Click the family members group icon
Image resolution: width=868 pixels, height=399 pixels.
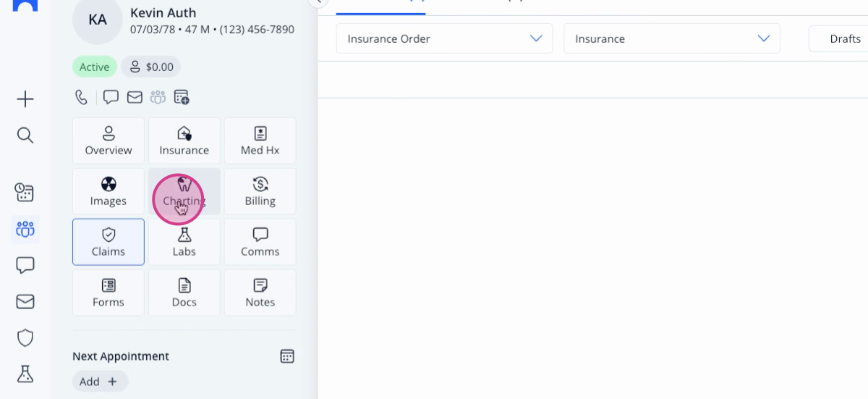(x=158, y=97)
